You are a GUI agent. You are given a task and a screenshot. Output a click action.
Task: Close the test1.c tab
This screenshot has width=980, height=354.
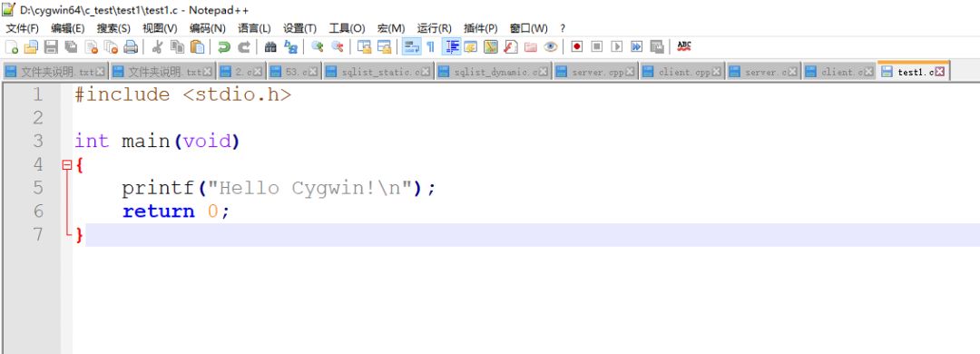click(940, 72)
